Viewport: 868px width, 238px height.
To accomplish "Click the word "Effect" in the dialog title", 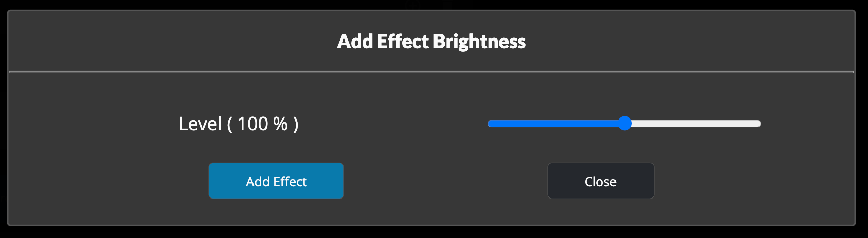I will [x=403, y=42].
